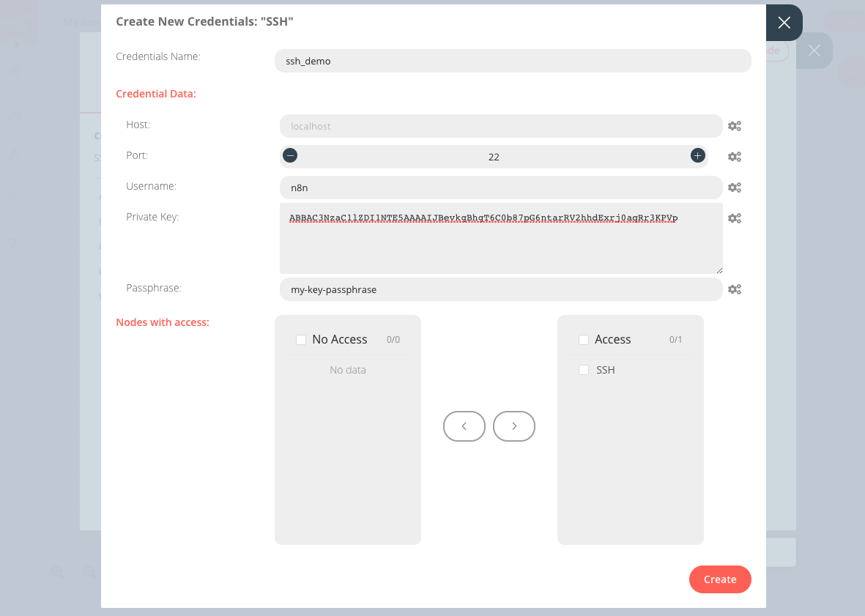
Task: Close the credentials dialog
Action: 783,23
